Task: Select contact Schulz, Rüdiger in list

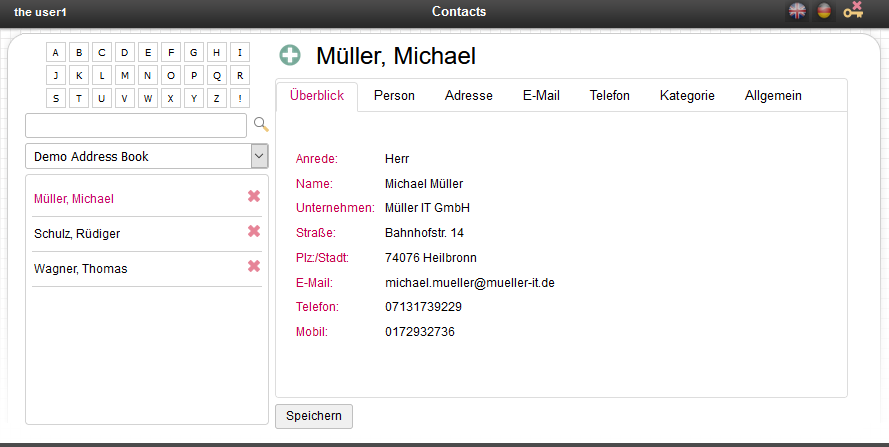Action: [77, 233]
